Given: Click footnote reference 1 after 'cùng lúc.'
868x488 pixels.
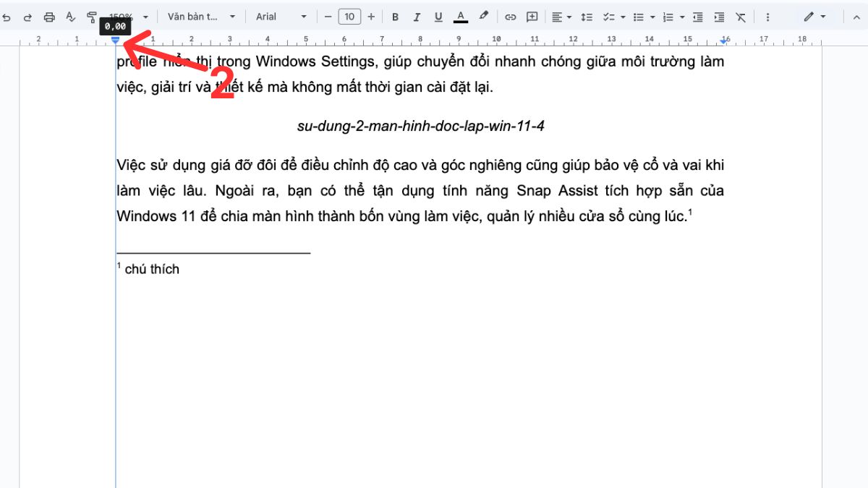Looking at the screenshot, I should tap(691, 212).
